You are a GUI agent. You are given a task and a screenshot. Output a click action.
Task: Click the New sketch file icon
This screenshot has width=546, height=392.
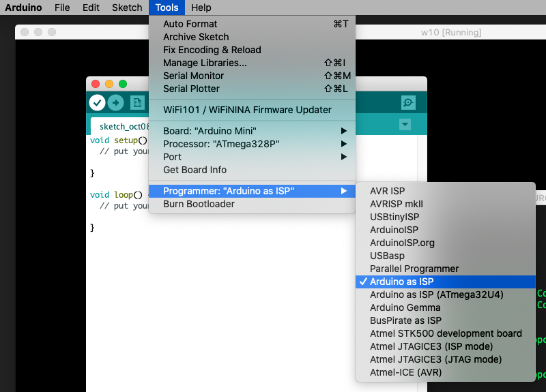coord(137,103)
